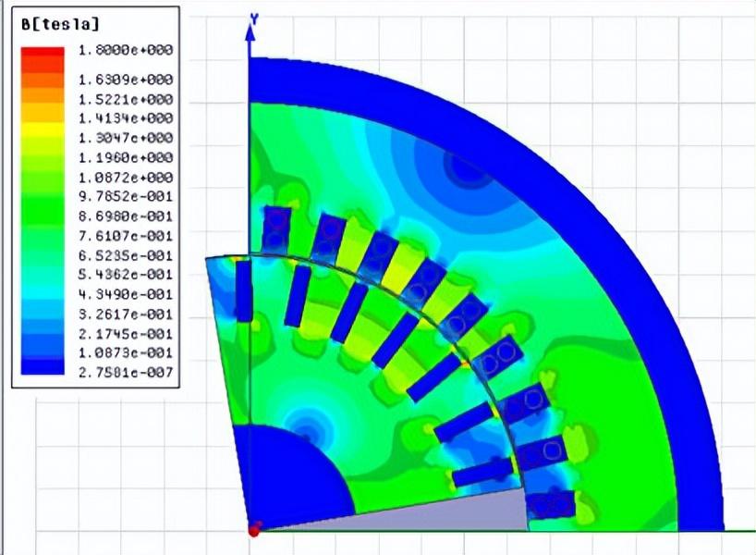The image size is (756, 555).
Task: Select legend value 7.6107e-001
Action: 126,236
